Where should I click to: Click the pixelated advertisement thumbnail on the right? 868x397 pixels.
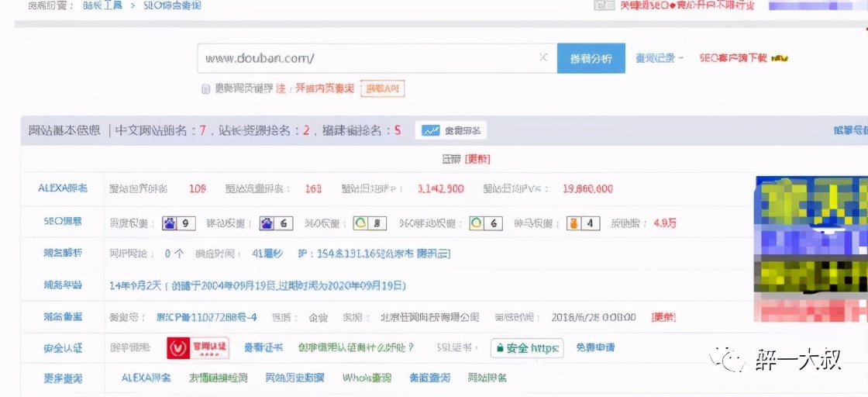(x=811, y=249)
